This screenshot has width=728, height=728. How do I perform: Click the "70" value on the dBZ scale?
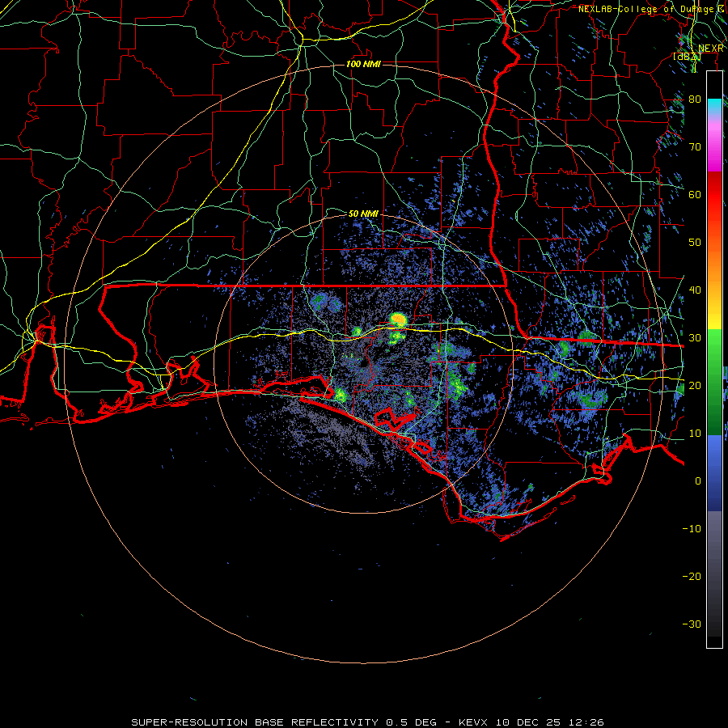(695, 146)
